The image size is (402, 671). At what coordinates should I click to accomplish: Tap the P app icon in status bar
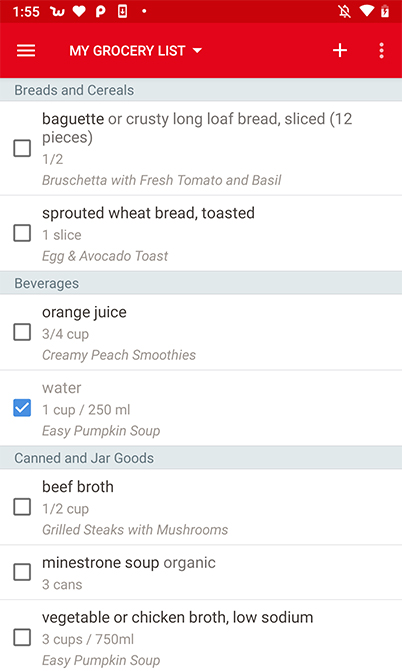coord(101,12)
